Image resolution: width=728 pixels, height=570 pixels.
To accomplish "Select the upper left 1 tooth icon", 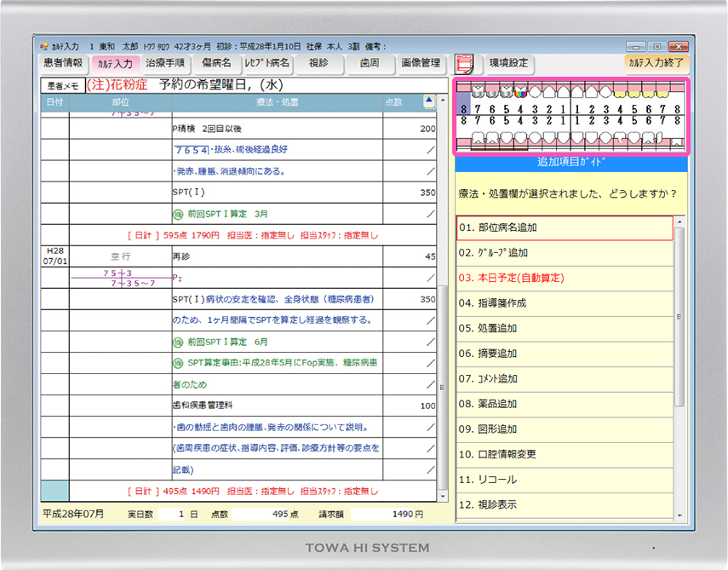I will [x=576, y=93].
